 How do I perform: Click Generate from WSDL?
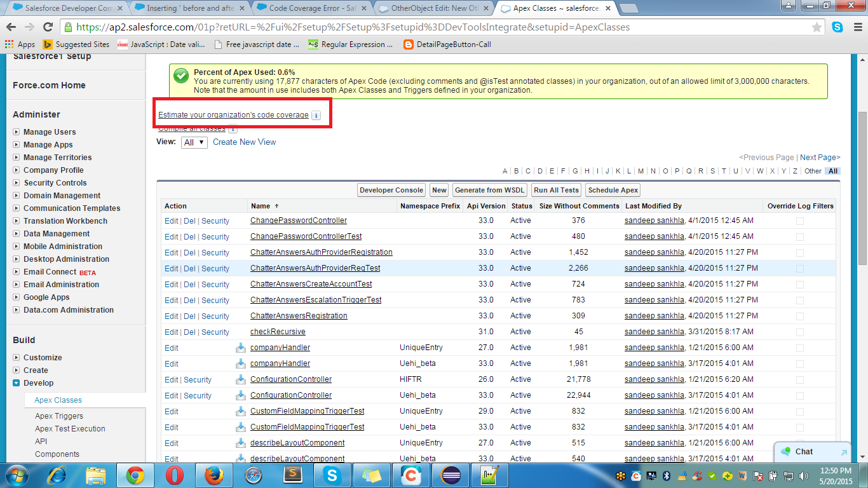490,190
